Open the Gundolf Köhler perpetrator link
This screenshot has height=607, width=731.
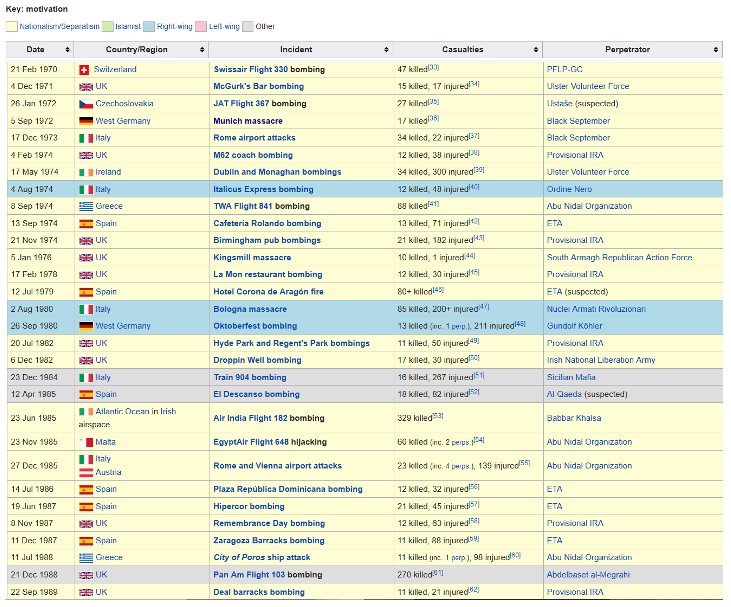(x=574, y=326)
